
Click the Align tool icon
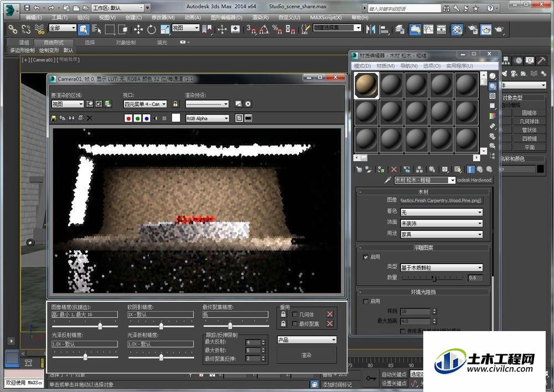[x=384, y=29]
